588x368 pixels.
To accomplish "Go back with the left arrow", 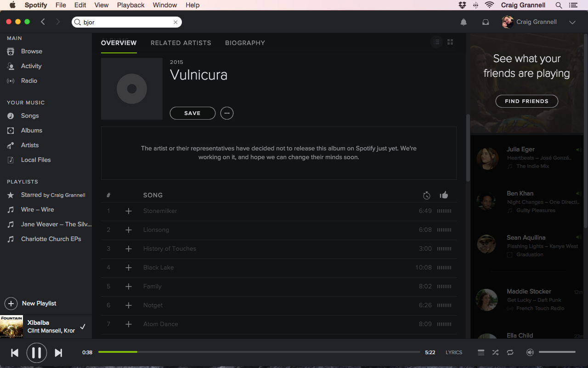I will pyautogui.click(x=43, y=22).
